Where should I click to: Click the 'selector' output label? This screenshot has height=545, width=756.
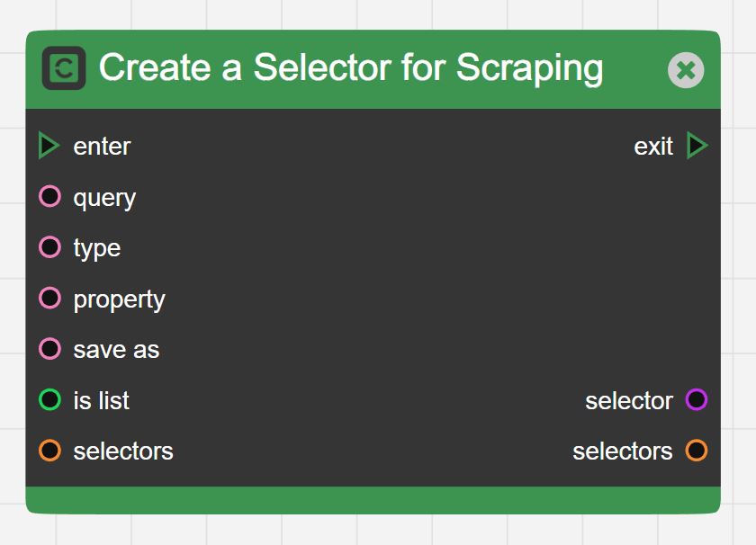coord(629,399)
